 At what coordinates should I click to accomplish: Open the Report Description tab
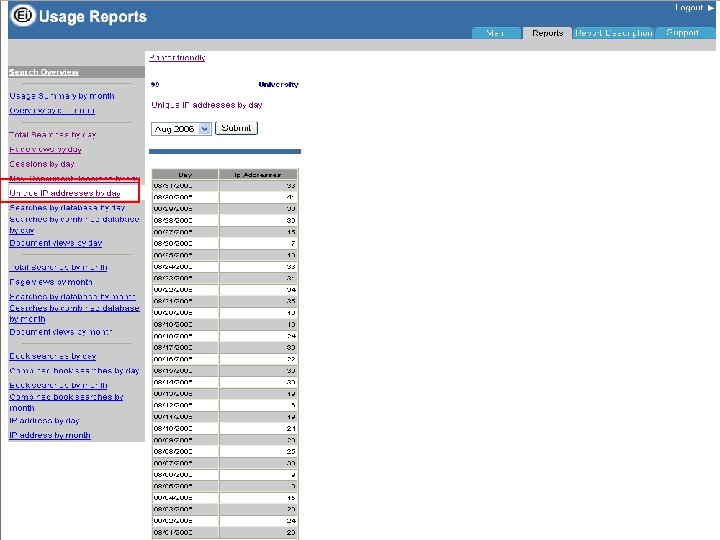point(613,33)
